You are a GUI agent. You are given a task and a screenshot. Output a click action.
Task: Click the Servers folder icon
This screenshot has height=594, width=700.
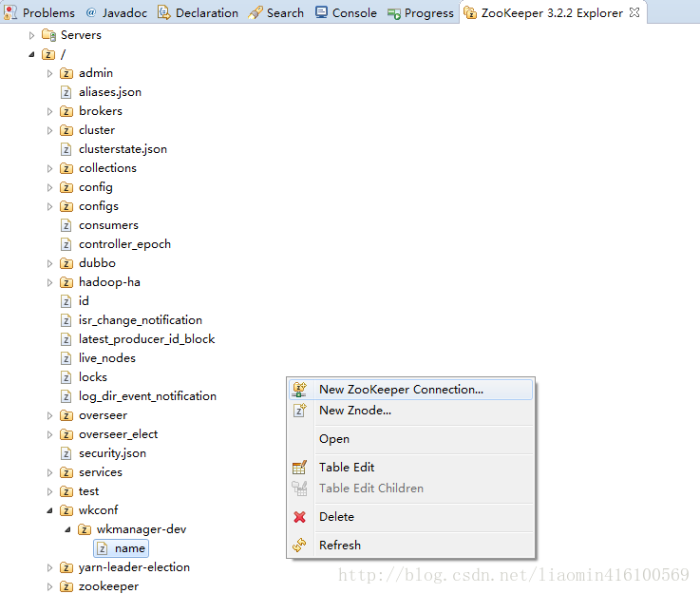[48, 35]
